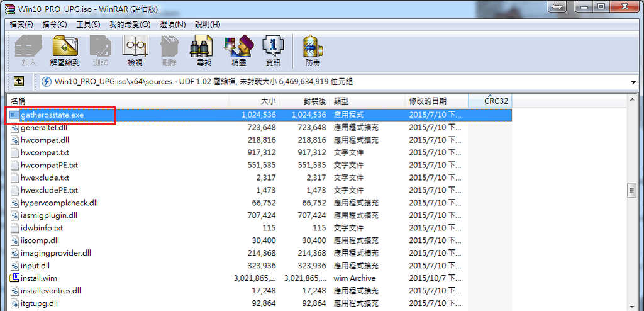Click the generaltel.dll file icon
644x311 pixels.
pyautogui.click(x=15, y=128)
